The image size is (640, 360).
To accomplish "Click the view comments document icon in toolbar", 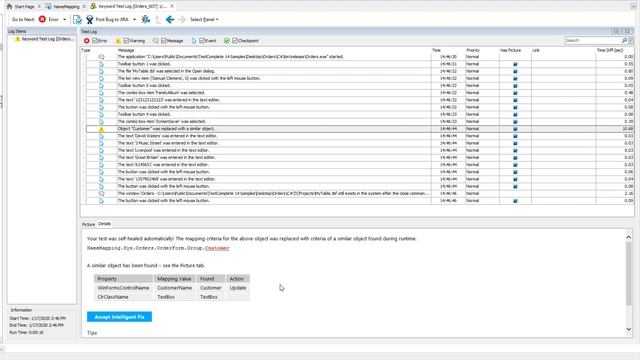I will point(77,19).
